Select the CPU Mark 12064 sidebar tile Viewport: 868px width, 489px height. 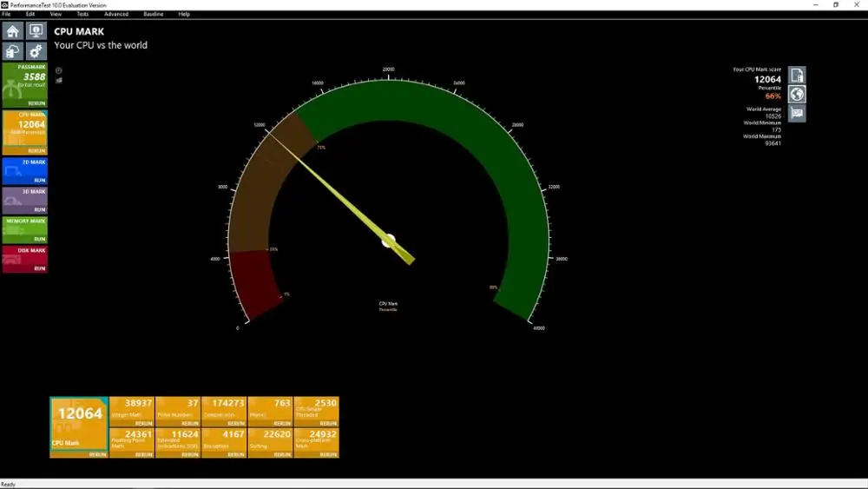[25, 132]
